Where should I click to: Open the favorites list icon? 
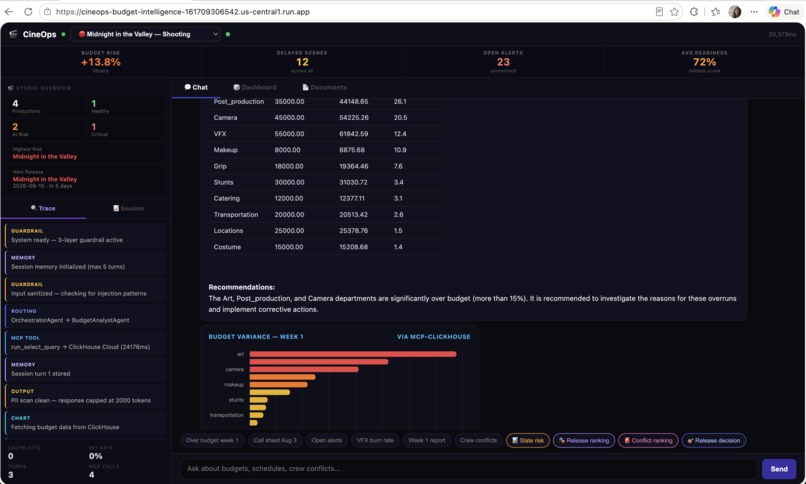[x=715, y=11]
